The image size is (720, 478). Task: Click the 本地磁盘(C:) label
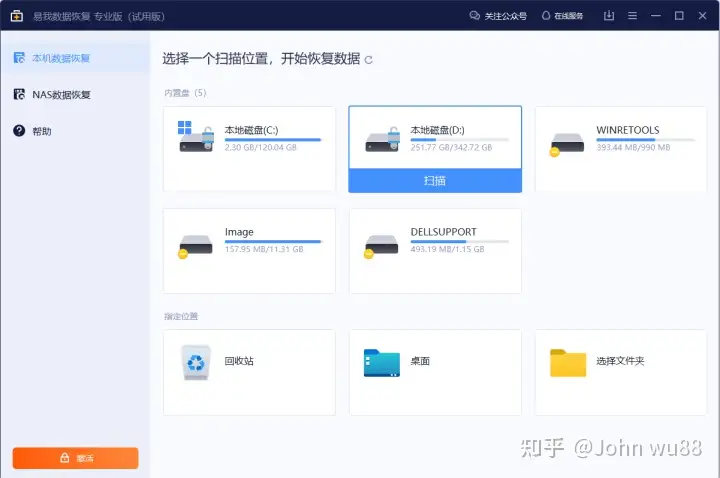(x=251, y=130)
